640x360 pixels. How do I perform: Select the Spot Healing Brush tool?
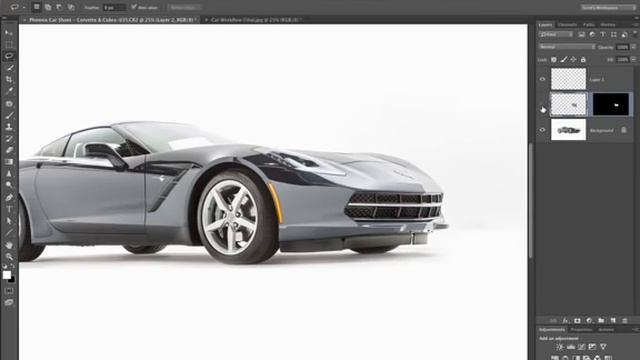[9, 104]
